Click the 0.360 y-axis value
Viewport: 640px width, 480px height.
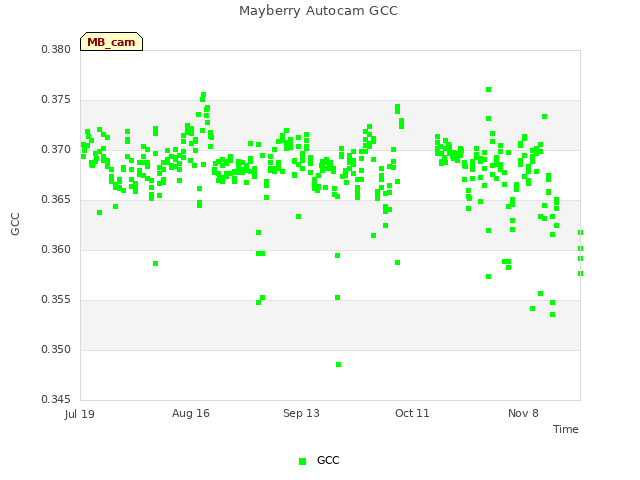tap(56, 249)
